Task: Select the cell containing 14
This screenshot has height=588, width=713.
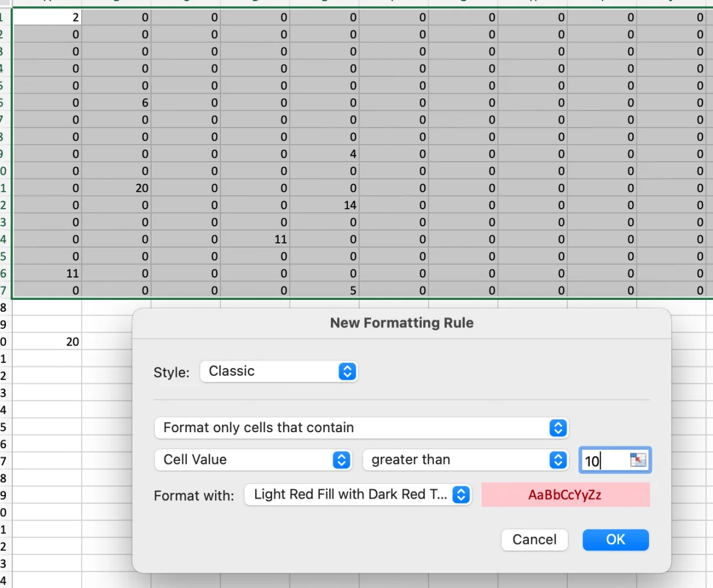Action: point(324,205)
